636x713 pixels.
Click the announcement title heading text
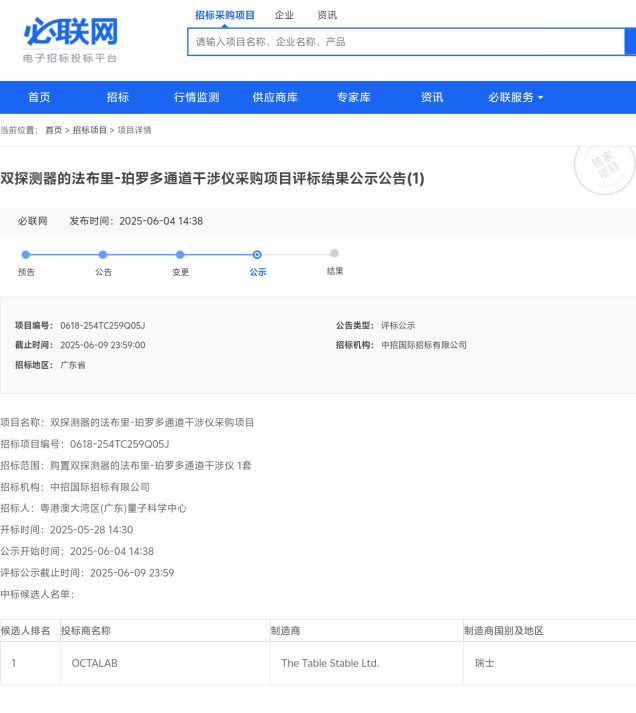click(212, 178)
